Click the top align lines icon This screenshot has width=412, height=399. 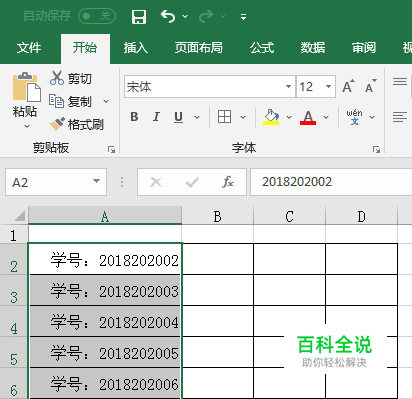coord(400,82)
